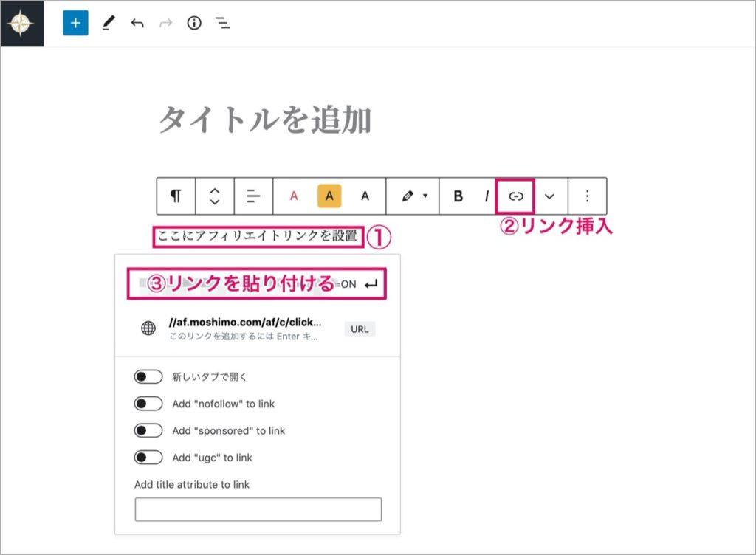This screenshot has width=756, height=555.
Task: Insert link with the chain icon
Action: tap(515, 196)
